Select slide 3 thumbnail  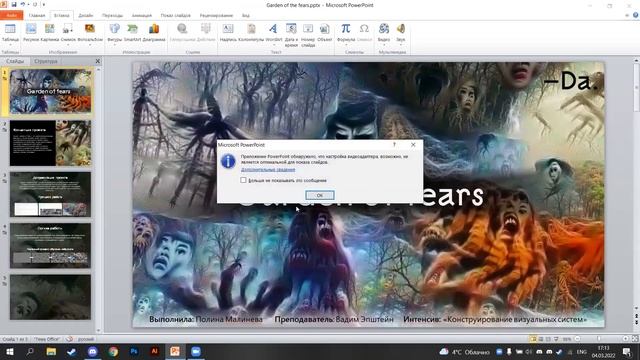(50, 194)
